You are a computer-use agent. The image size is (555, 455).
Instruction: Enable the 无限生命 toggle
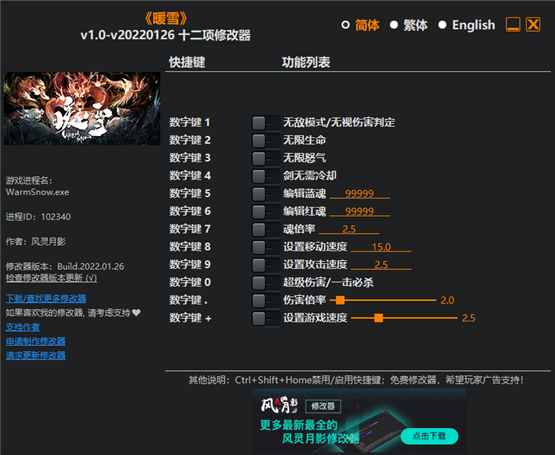point(265,141)
